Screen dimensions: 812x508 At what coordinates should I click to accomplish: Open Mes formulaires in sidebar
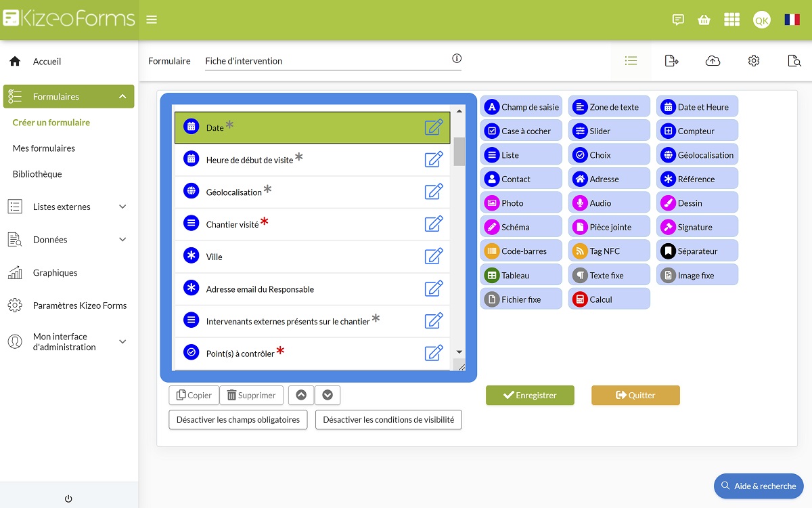point(44,148)
